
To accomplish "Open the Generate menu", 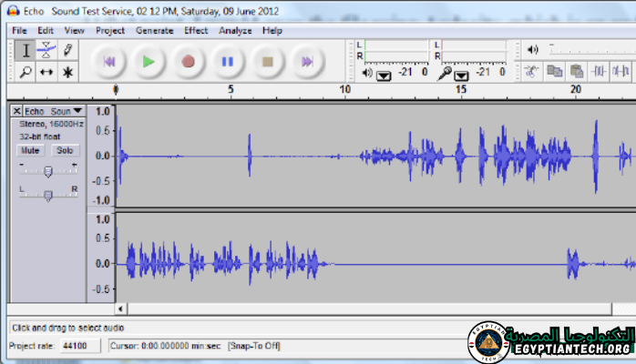I will (x=154, y=30).
